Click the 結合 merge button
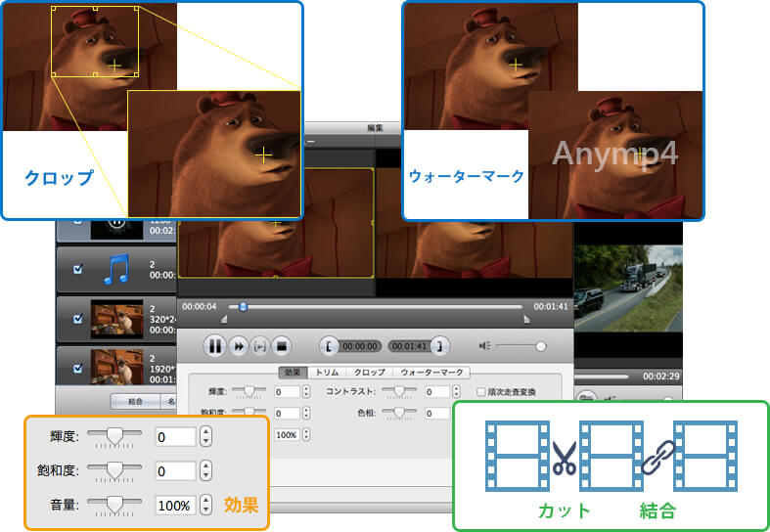This screenshot has height=532, width=770. pos(136,402)
